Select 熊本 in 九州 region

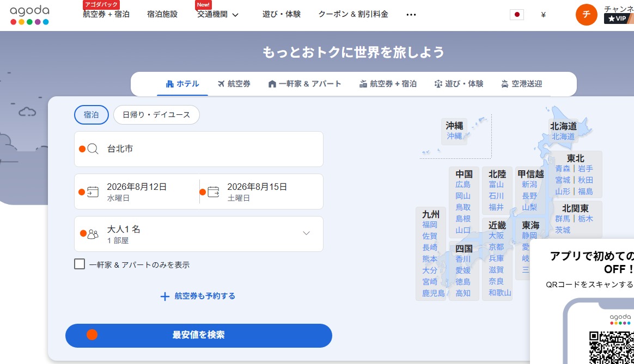point(430,258)
